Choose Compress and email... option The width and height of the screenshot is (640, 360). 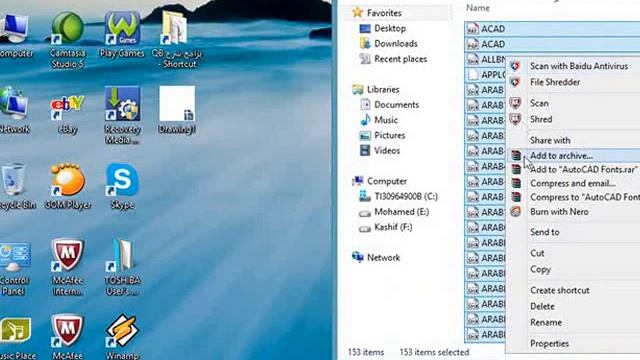pyautogui.click(x=573, y=183)
